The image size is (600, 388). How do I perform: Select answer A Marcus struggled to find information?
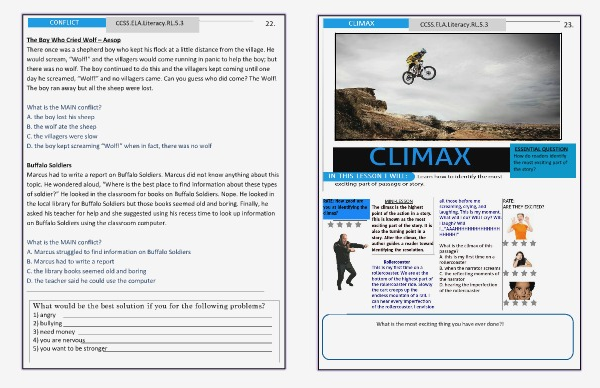[109, 252]
